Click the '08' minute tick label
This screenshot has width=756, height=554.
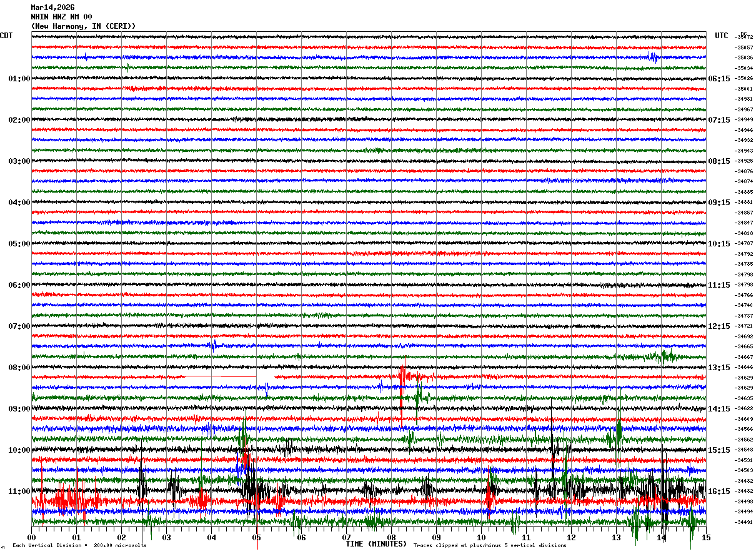tap(392, 537)
